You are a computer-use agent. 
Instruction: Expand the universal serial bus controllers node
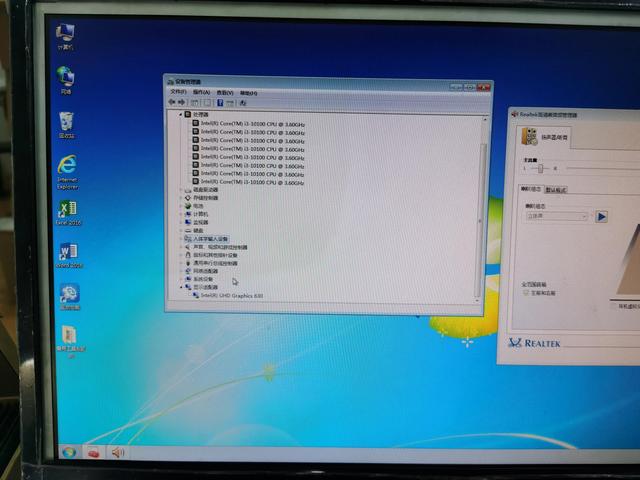pyautogui.click(x=181, y=263)
